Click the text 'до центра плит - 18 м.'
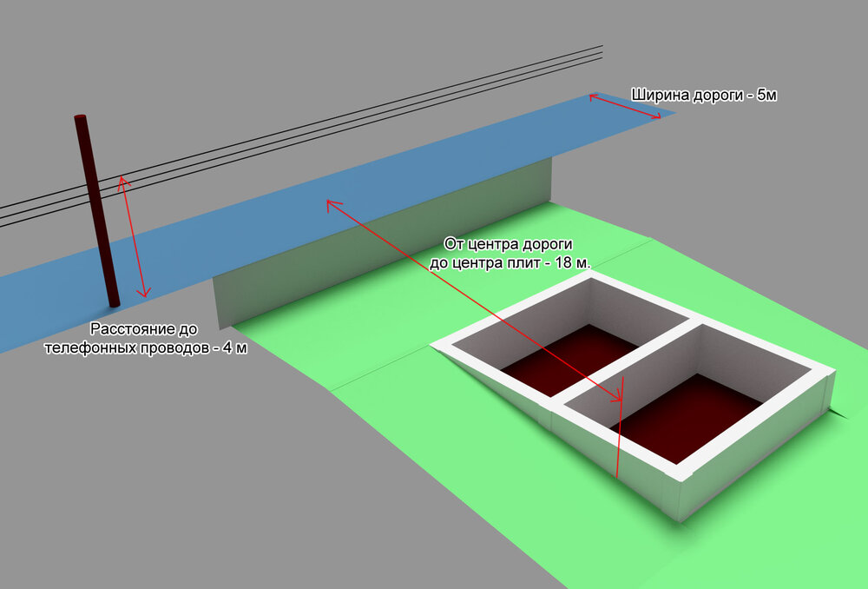 point(510,262)
